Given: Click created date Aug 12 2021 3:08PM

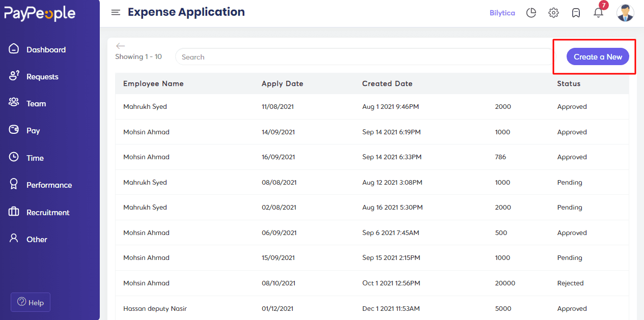Looking at the screenshot, I should [x=392, y=182].
